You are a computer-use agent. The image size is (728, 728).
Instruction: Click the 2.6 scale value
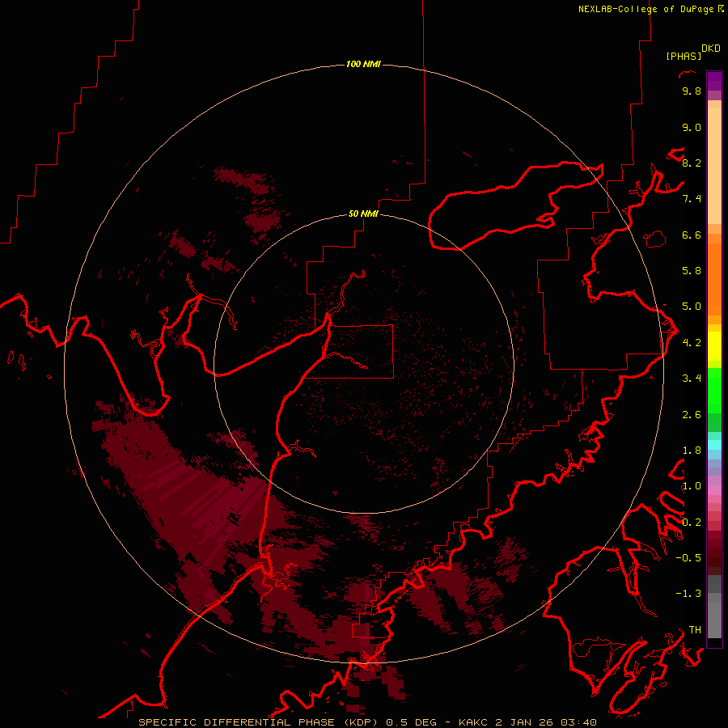(x=692, y=415)
